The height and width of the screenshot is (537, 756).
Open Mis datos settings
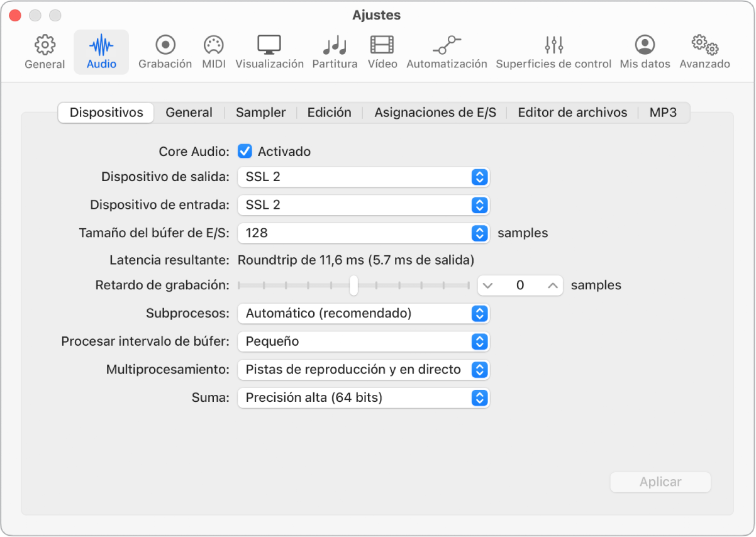point(643,50)
